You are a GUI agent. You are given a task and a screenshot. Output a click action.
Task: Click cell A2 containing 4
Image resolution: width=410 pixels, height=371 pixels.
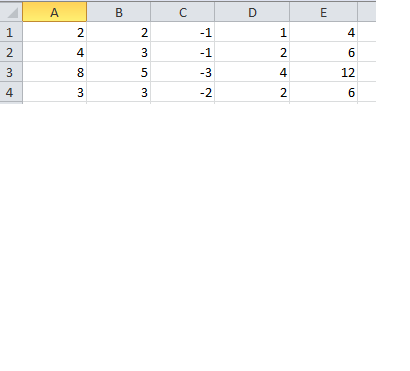point(54,52)
